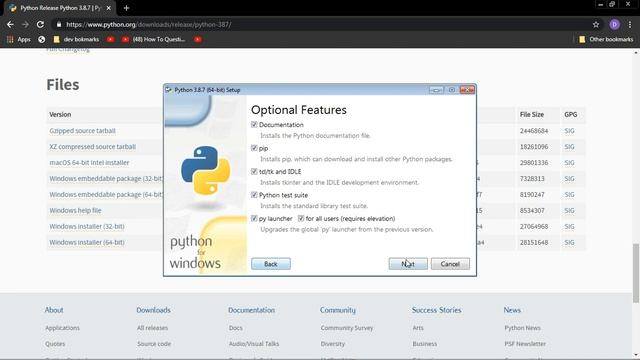Open macOS 64-bit Intel installer link

click(x=89, y=162)
